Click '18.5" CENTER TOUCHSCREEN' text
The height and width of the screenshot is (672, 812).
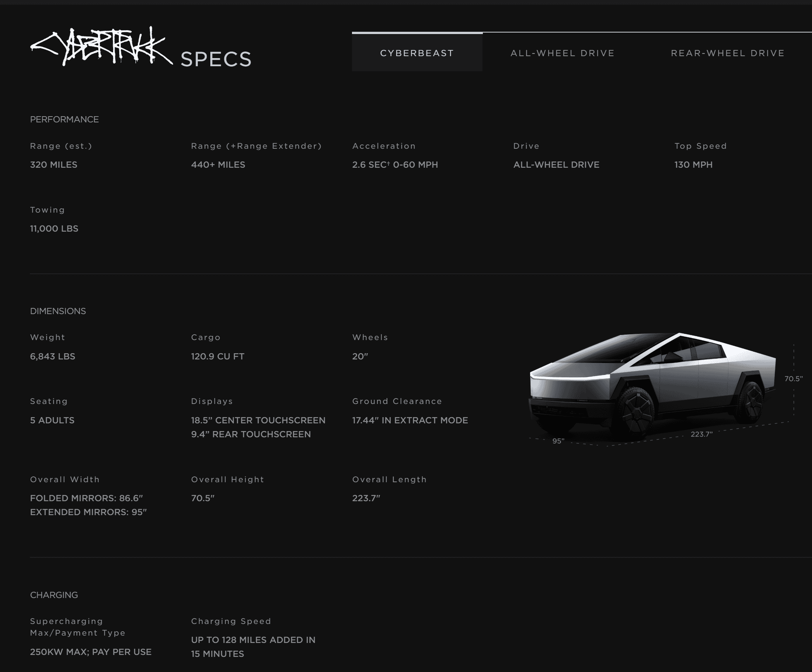(x=258, y=420)
